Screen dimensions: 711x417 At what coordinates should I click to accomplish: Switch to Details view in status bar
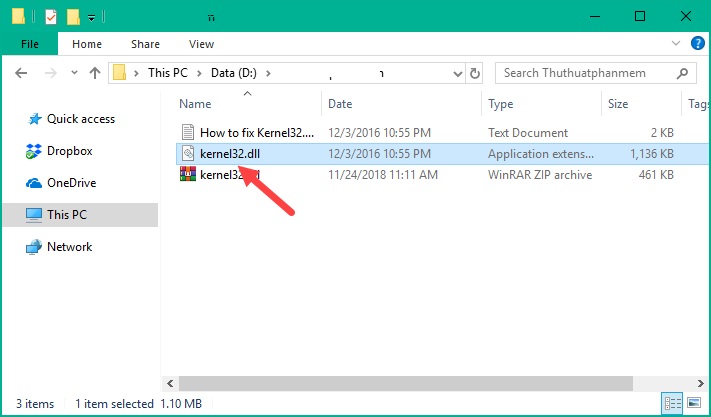click(672, 402)
